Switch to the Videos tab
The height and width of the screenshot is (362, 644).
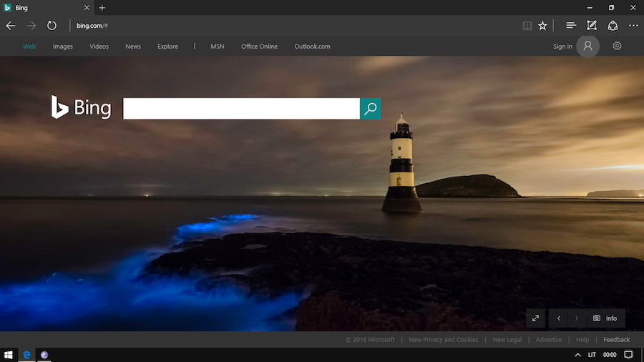tap(99, 47)
